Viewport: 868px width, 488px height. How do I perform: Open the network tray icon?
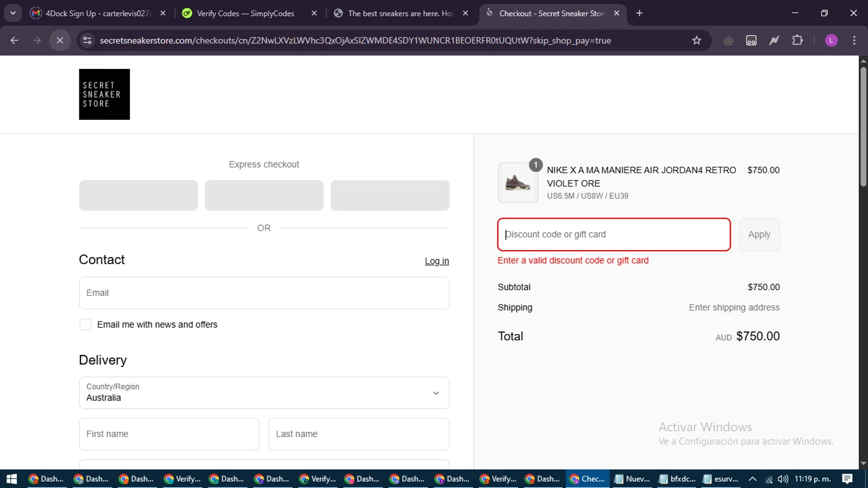[x=768, y=479]
